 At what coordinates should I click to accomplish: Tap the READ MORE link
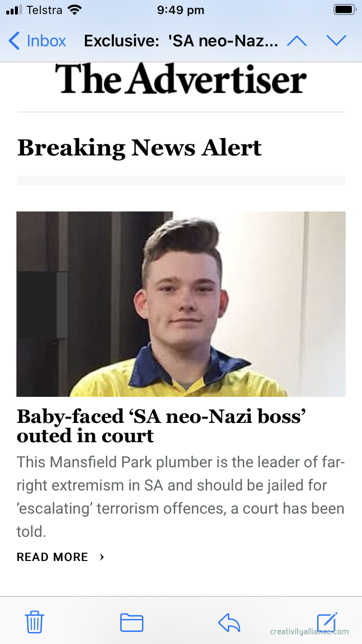coord(53,557)
